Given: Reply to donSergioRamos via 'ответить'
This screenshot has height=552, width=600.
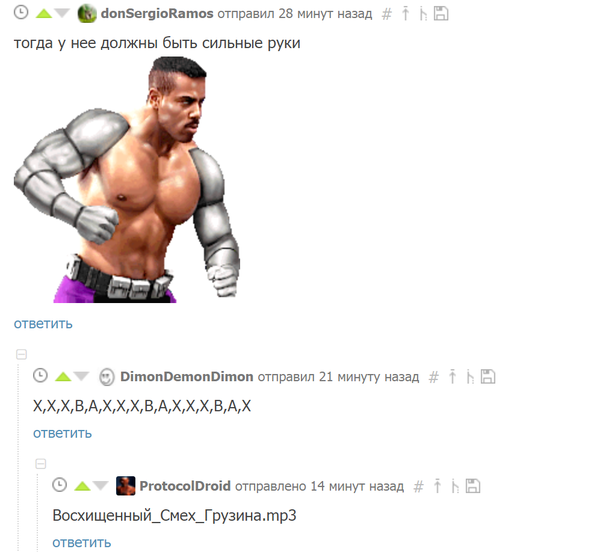Looking at the screenshot, I should 43,324.
